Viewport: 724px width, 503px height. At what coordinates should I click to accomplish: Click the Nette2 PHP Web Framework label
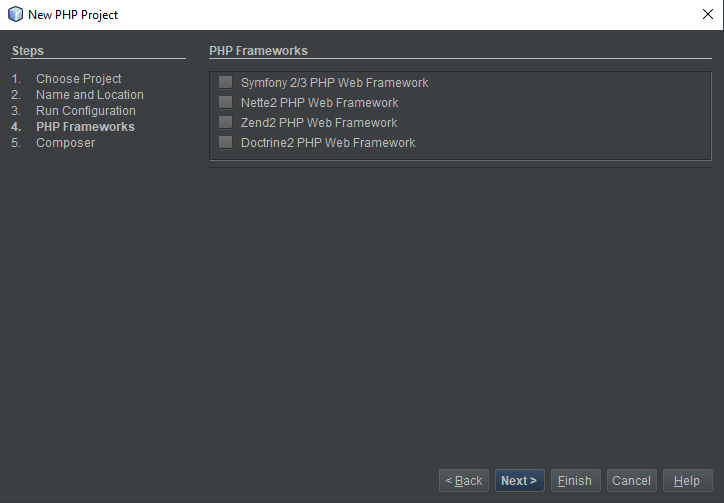(320, 103)
